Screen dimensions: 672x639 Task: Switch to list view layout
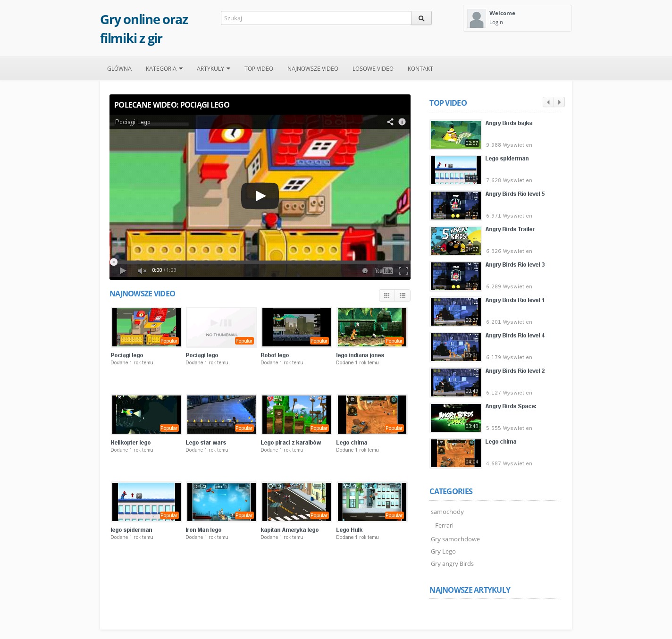click(403, 295)
